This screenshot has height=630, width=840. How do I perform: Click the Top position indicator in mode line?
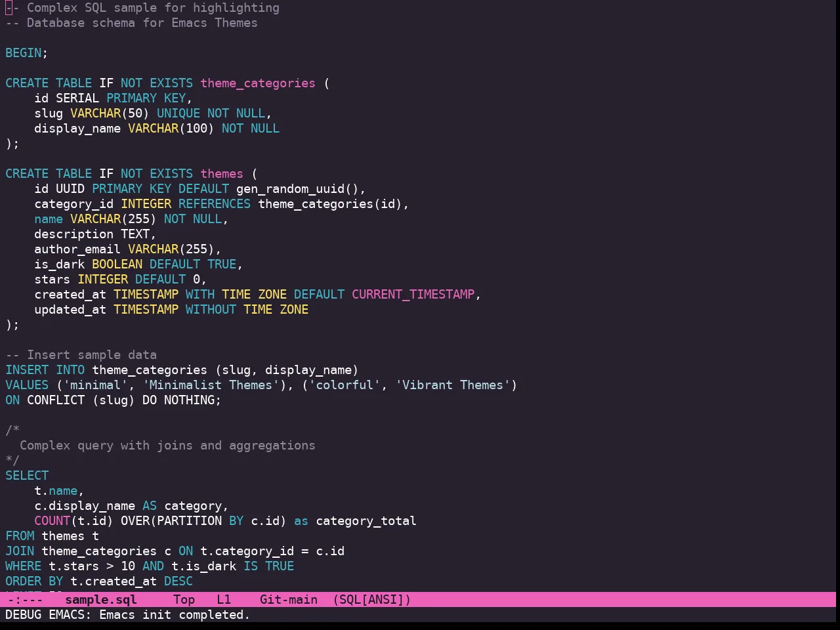click(x=184, y=600)
